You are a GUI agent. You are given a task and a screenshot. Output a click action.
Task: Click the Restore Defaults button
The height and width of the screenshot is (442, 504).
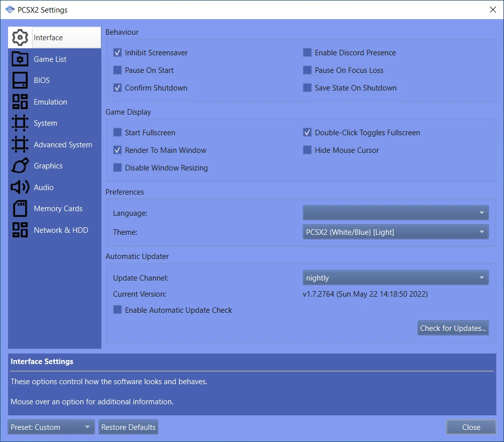(x=128, y=427)
